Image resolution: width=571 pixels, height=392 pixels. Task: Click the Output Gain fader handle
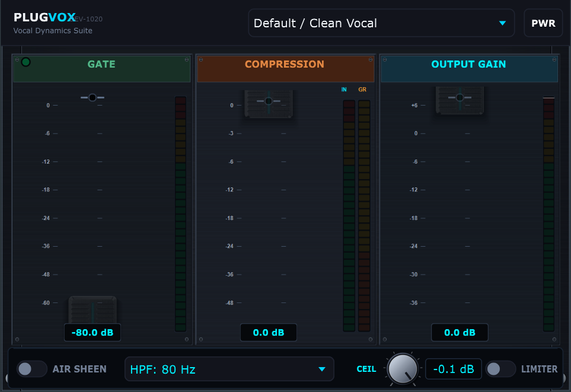point(460,100)
